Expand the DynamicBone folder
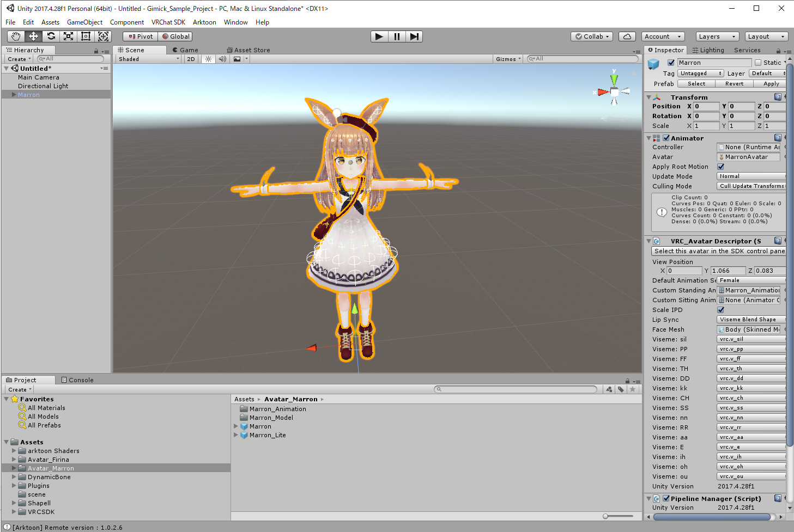The width and height of the screenshot is (794, 532). coord(14,477)
